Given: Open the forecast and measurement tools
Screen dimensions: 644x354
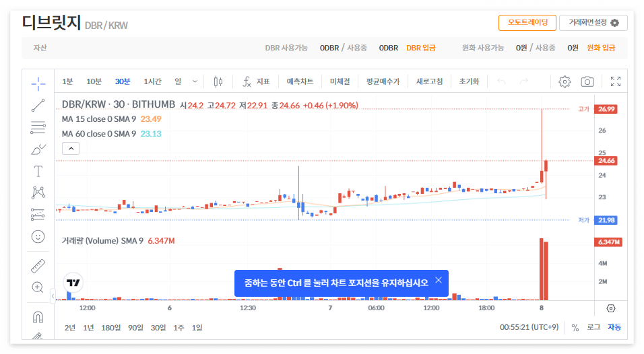Looking at the screenshot, I should tap(38, 215).
